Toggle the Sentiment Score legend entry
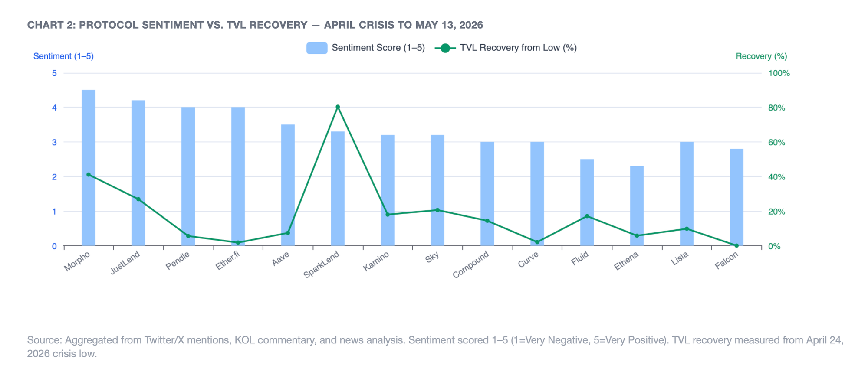The height and width of the screenshot is (372, 868). pyautogui.click(x=365, y=48)
